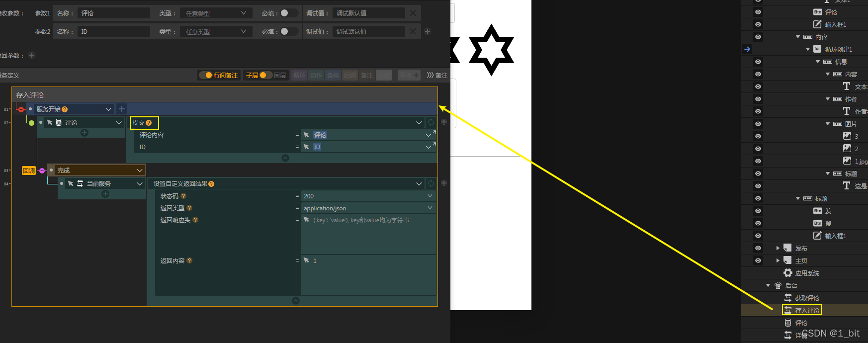
Task: Click the 返回内容 value field
Action: [x=368, y=275]
